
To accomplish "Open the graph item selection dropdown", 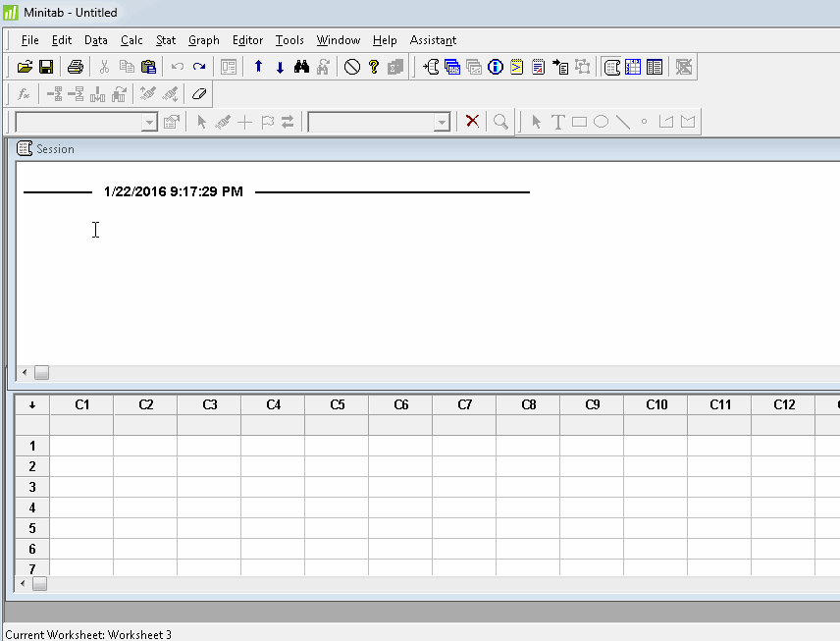I will [x=148, y=121].
